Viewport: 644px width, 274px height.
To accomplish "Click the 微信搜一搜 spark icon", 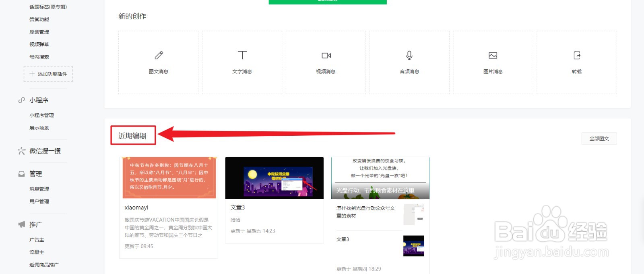I will click(21, 151).
